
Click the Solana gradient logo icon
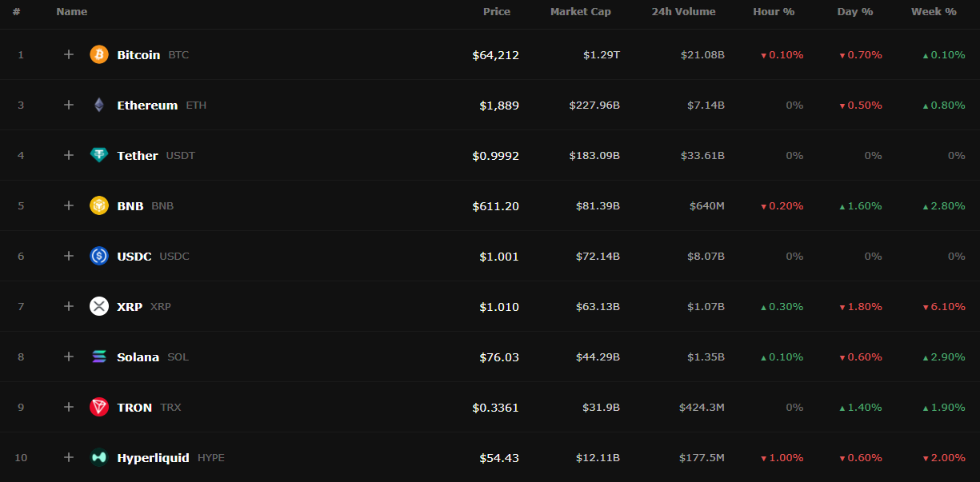pyautogui.click(x=99, y=357)
